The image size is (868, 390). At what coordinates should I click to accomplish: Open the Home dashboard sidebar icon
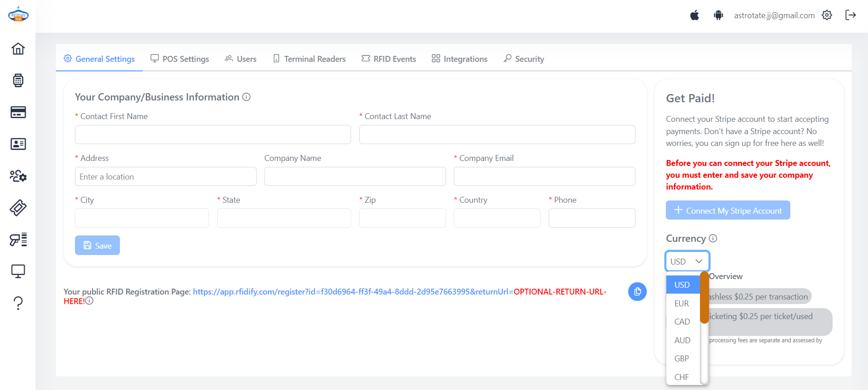(18, 49)
